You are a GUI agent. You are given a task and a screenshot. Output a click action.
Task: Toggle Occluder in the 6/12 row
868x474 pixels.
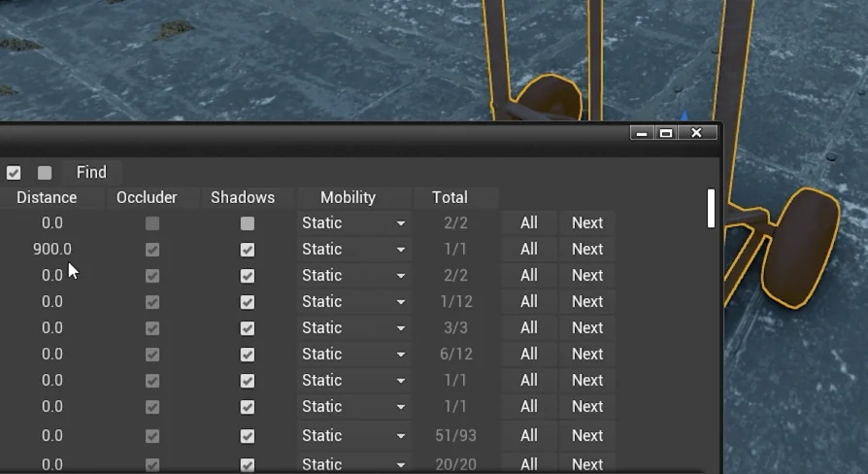coord(152,355)
